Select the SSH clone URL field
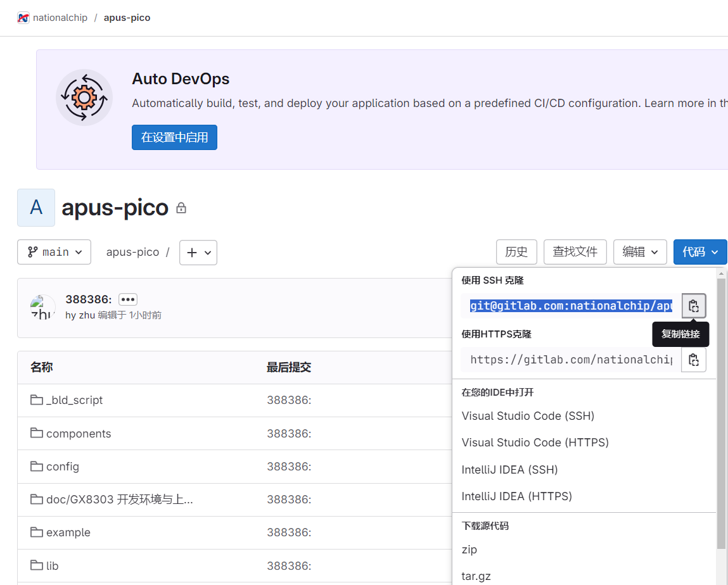 (x=571, y=306)
